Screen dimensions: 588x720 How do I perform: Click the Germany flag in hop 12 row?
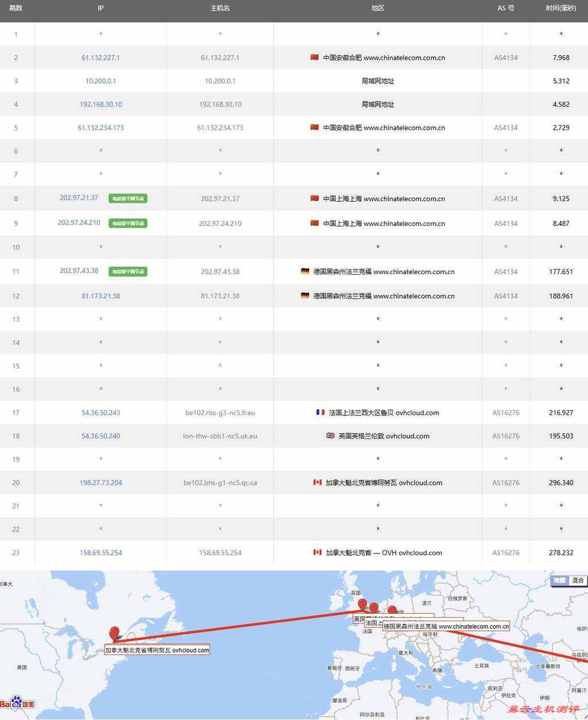[x=305, y=296]
